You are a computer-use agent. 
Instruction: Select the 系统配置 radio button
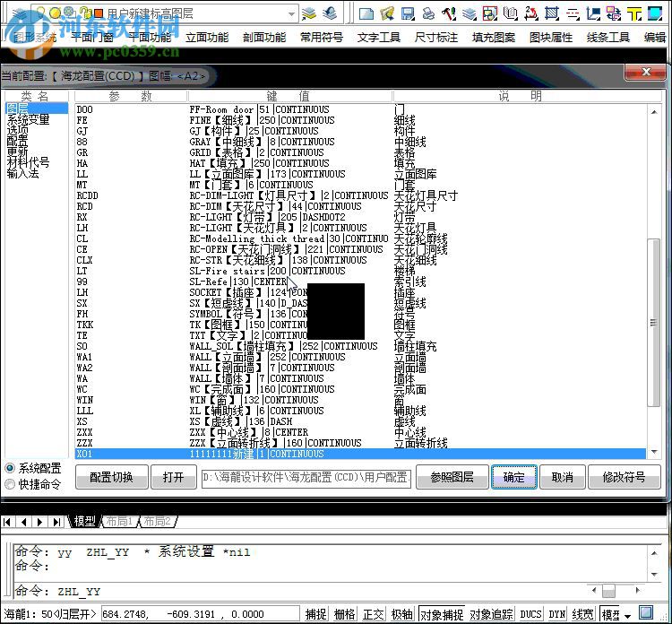10,468
